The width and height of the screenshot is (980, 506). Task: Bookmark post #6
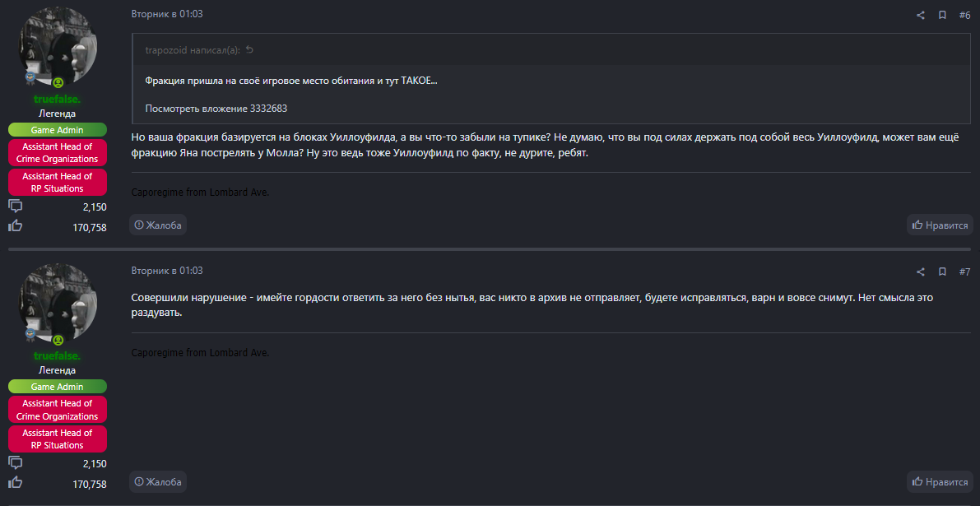click(942, 15)
